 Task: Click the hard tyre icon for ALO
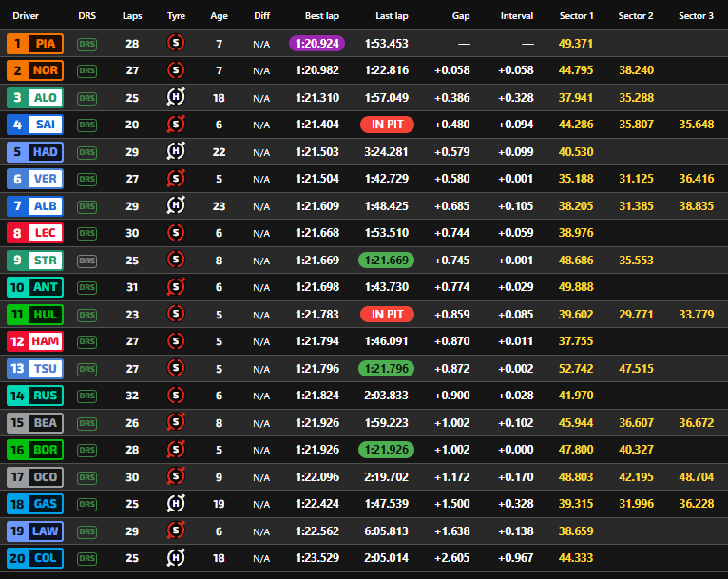(x=176, y=98)
